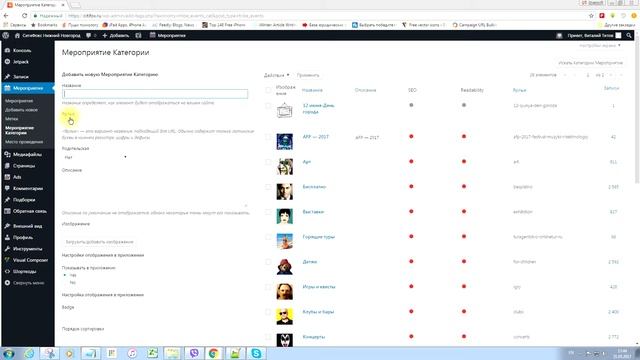Click the Добавить plus item in admin bar
Screen dimensions: 640x360
click(116, 36)
